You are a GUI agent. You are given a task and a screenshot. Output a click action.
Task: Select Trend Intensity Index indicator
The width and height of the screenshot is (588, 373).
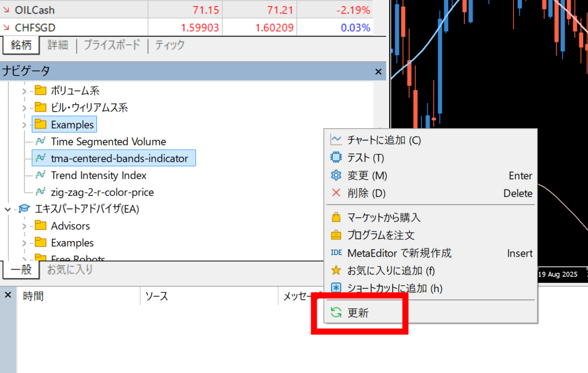pos(99,175)
